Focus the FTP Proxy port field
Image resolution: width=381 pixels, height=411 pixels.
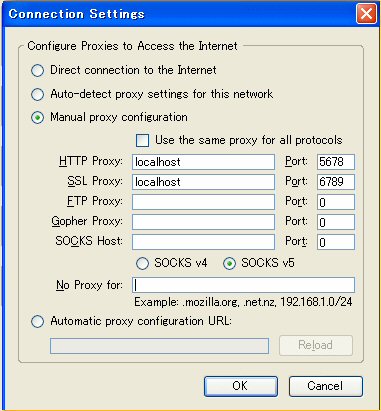point(336,202)
